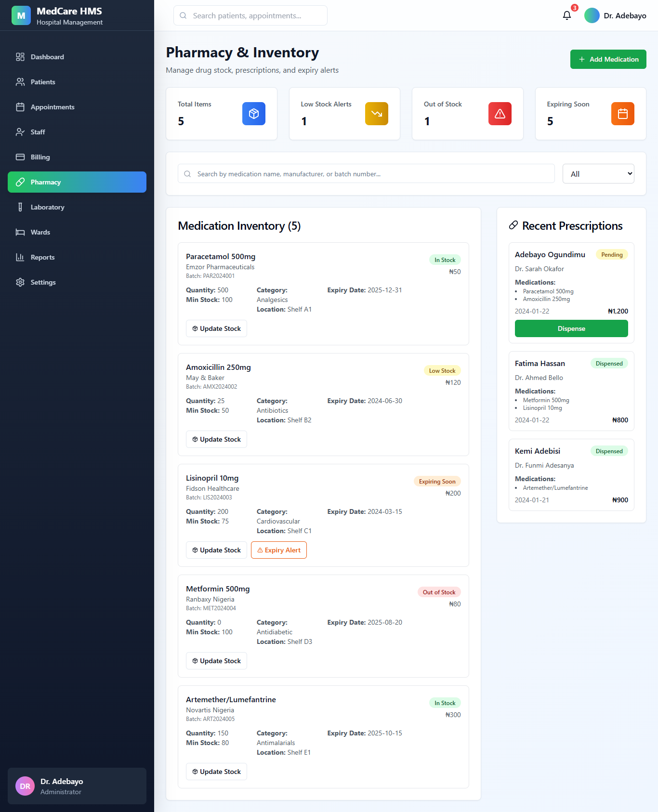
Task: Click the blue Total Items box icon
Action: (253, 114)
